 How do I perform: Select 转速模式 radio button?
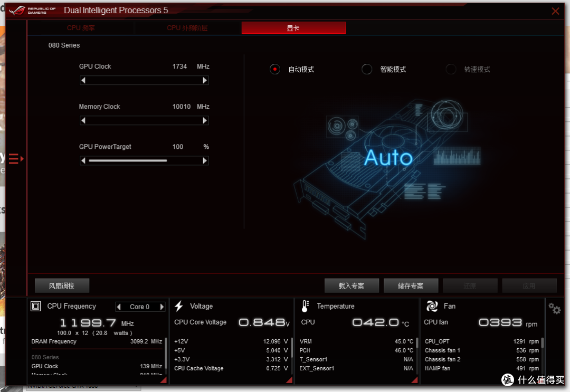(x=451, y=69)
